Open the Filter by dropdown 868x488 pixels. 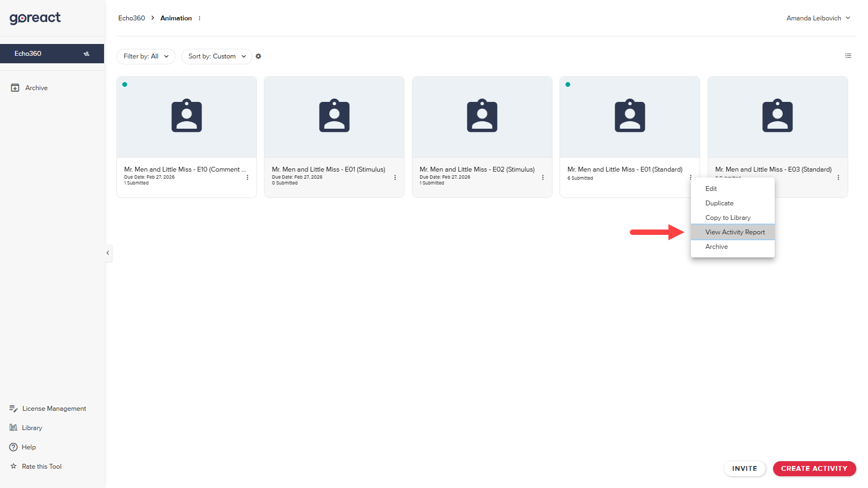[x=145, y=56]
